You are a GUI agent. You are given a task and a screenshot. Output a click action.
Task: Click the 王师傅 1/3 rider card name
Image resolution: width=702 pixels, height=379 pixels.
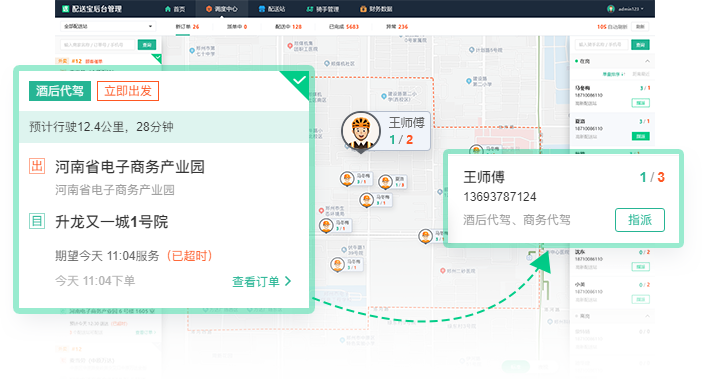click(x=484, y=177)
